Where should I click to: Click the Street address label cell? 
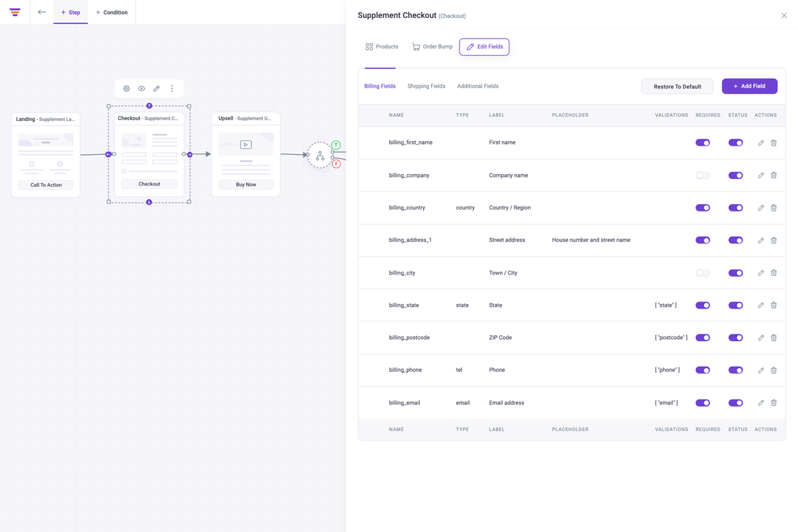click(x=507, y=240)
